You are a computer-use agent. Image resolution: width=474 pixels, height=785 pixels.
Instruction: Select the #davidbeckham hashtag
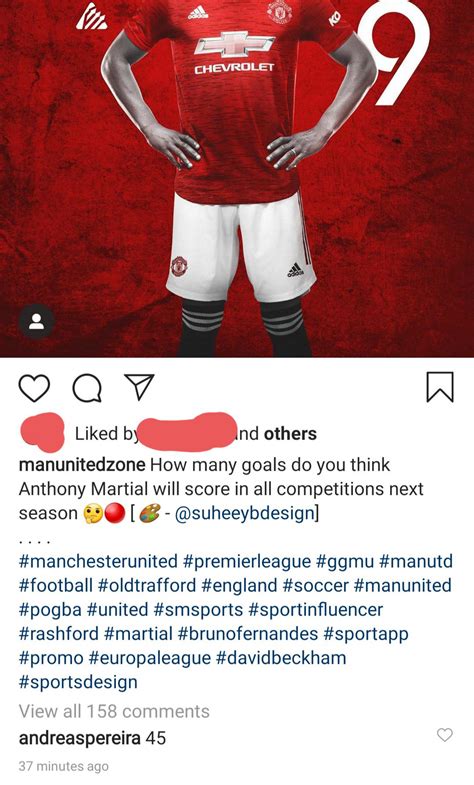281,658
